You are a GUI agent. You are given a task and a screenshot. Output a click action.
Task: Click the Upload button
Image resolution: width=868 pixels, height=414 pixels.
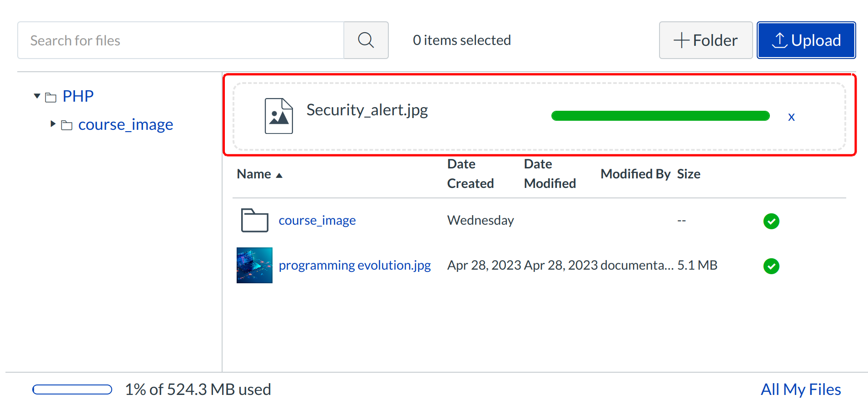click(806, 40)
